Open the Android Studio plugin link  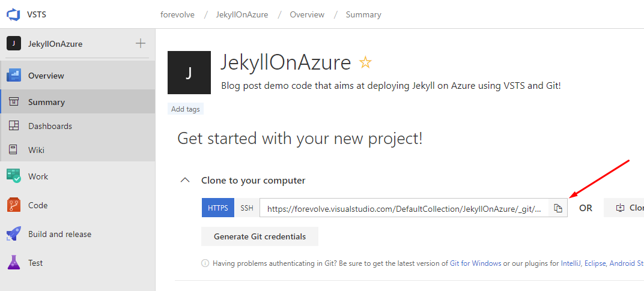point(627,263)
